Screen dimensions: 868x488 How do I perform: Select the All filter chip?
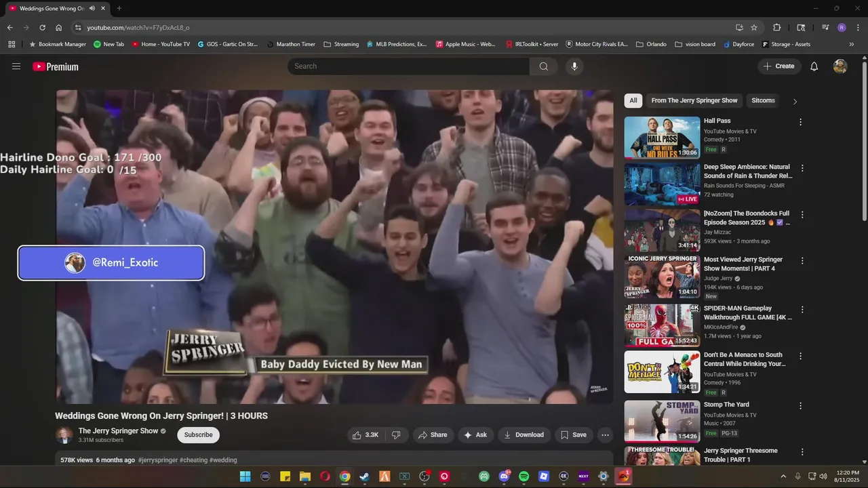pos(633,100)
